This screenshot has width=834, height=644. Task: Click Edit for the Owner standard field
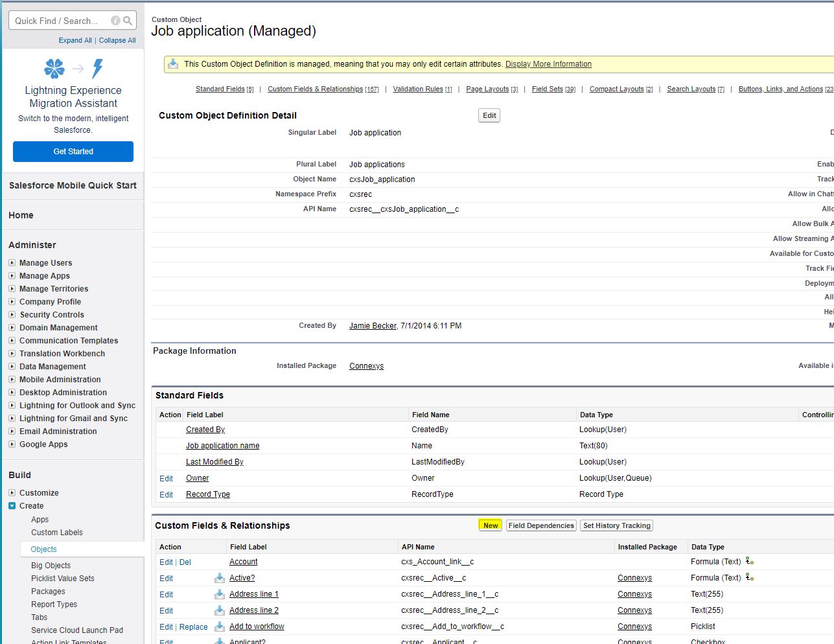tap(166, 479)
